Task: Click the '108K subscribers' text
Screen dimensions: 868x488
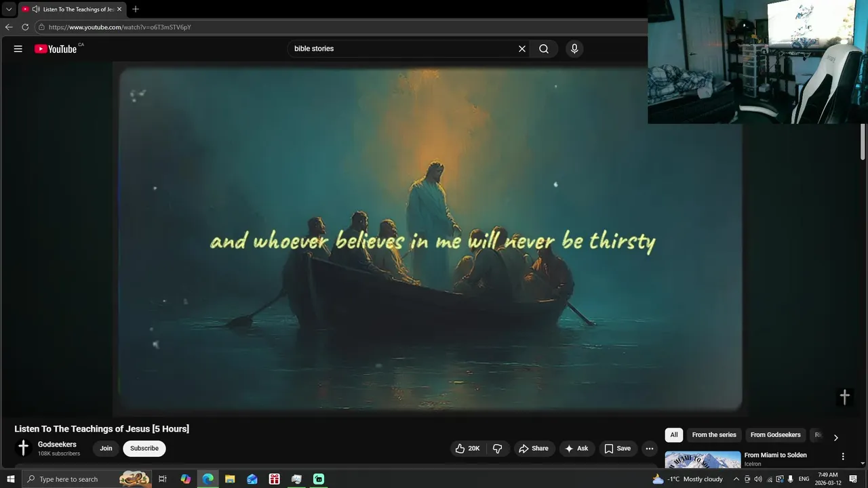Action: pos(59,453)
